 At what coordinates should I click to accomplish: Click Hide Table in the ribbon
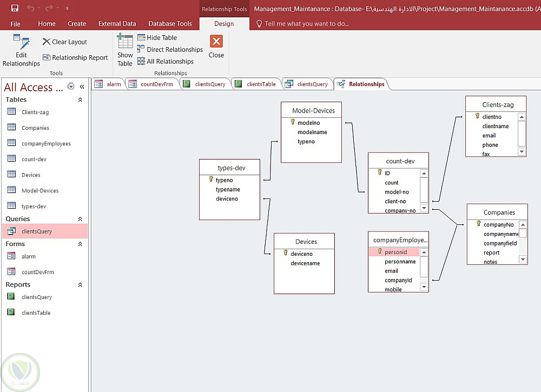tap(157, 38)
